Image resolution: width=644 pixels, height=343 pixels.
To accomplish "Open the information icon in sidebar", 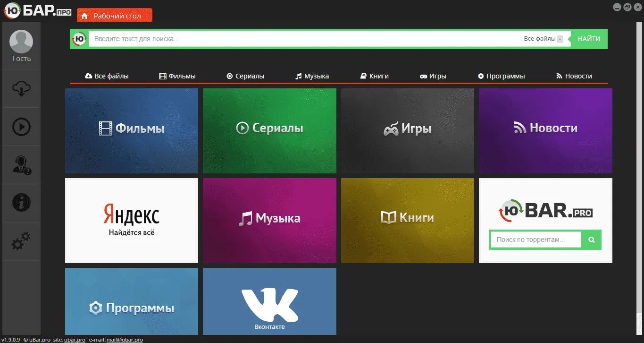I will click(x=21, y=203).
